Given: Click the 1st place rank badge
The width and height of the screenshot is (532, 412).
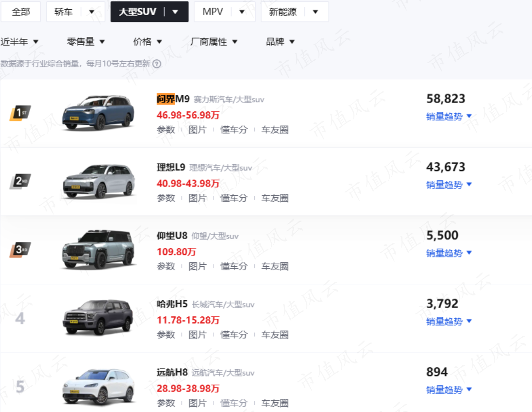Looking at the screenshot, I should click(20, 113).
